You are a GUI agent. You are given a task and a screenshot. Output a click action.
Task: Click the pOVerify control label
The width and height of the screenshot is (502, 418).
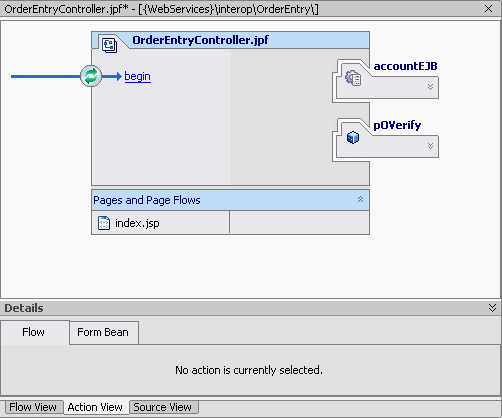pyautogui.click(x=397, y=125)
